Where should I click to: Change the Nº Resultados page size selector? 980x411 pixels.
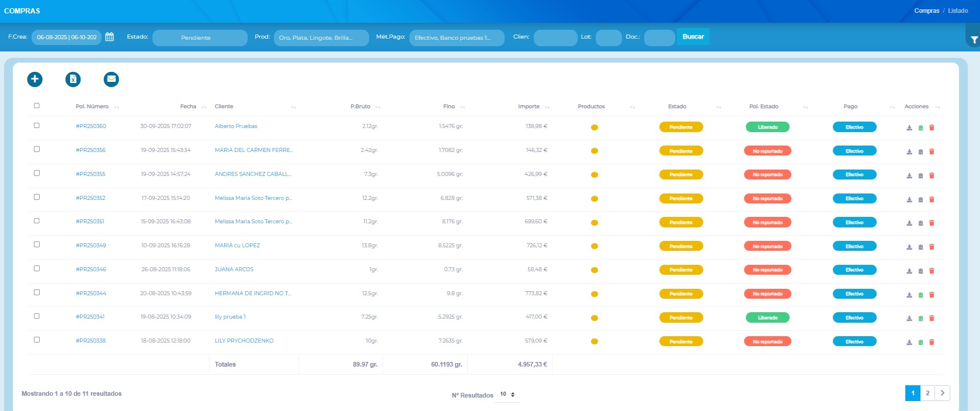coord(507,395)
